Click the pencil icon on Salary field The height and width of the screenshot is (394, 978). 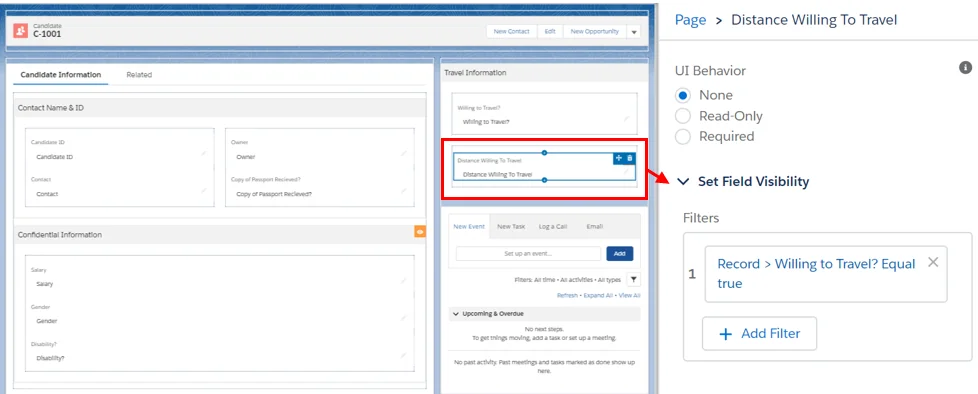404,281
